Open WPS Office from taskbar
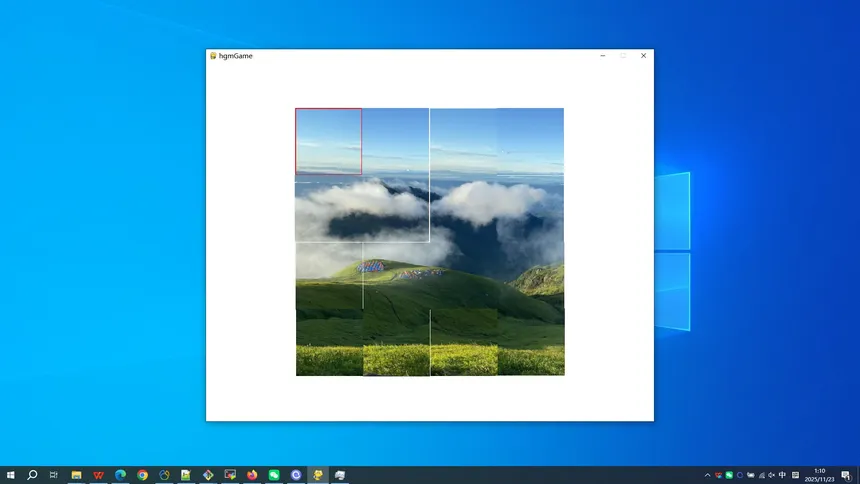The width and height of the screenshot is (860, 484). pyautogui.click(x=98, y=475)
